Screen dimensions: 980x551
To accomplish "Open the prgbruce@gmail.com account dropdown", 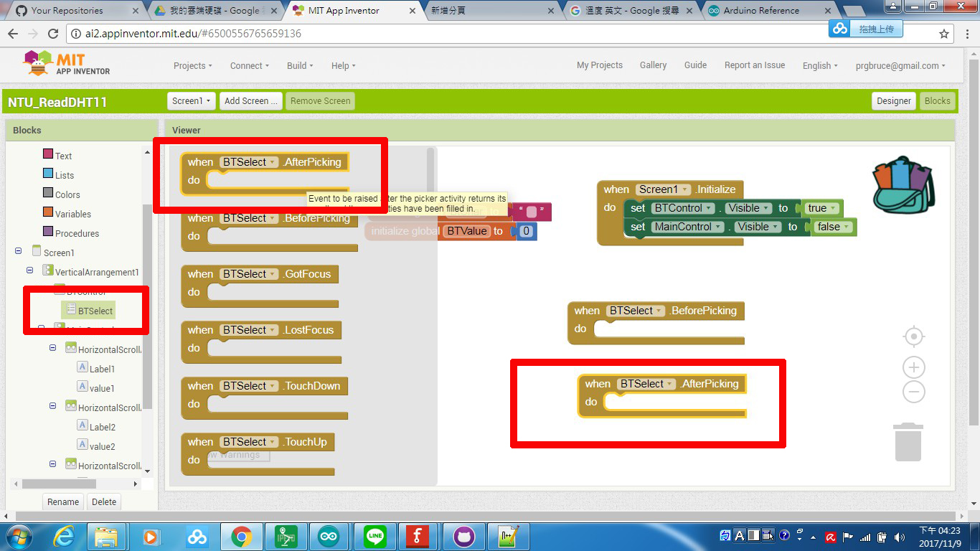I will click(x=900, y=65).
